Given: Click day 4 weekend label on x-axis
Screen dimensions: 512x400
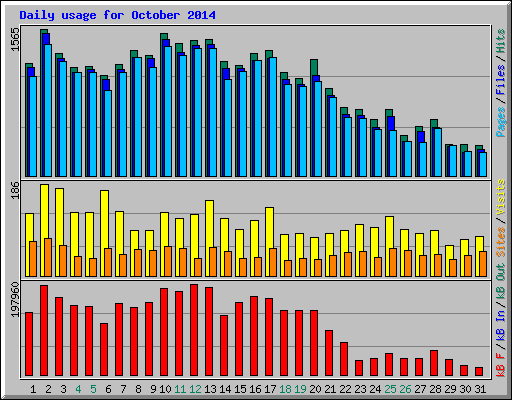Looking at the screenshot, I should tap(78, 389).
